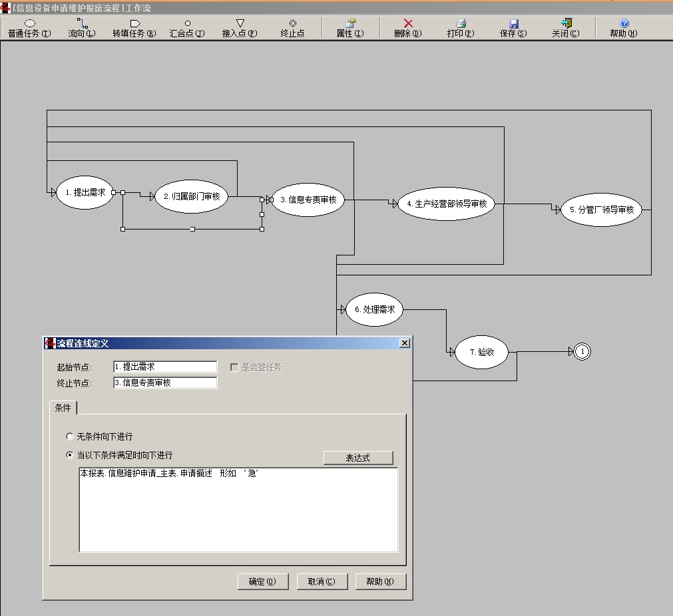Open 帮助 help from the toolbar

624,28
